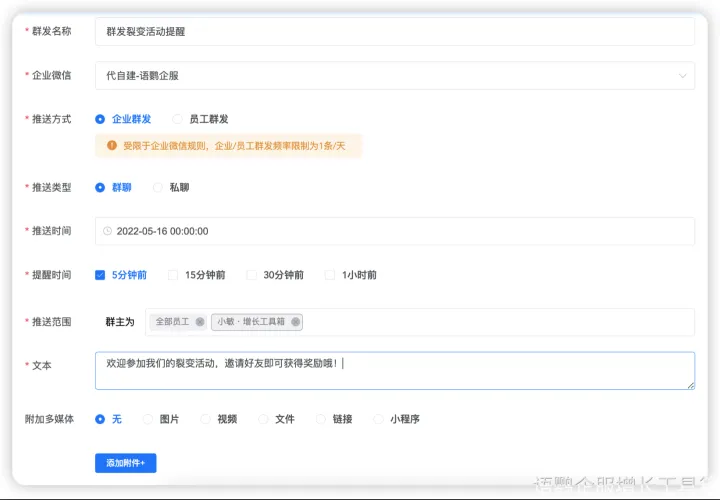Choose 图片 as attached media type
720x500 pixels.
point(148,419)
